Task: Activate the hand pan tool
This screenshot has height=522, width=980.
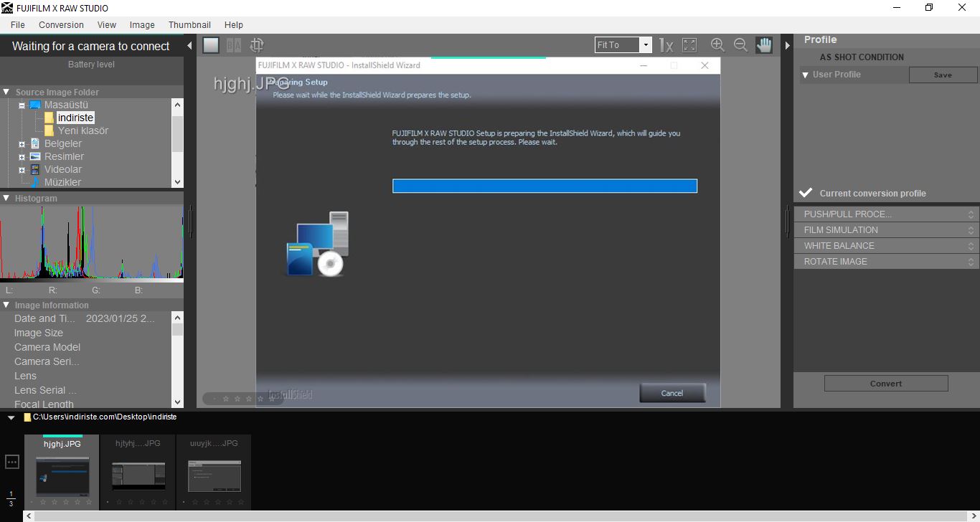Action: point(764,45)
